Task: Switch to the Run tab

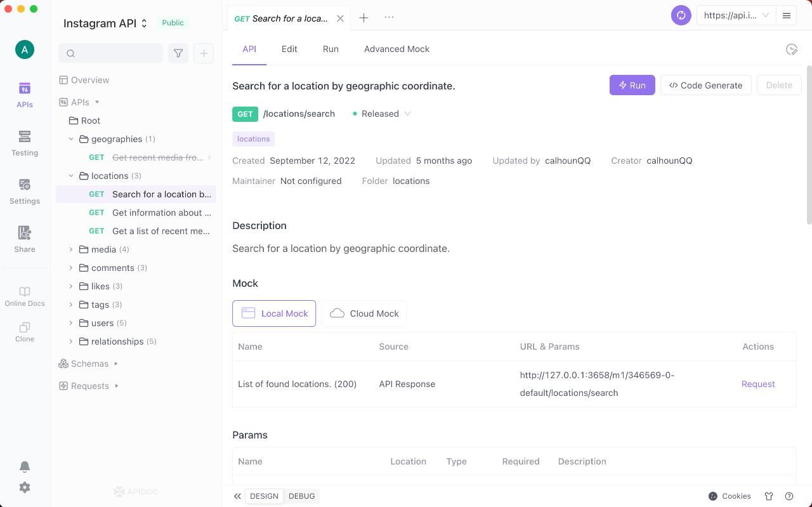Action: point(331,49)
